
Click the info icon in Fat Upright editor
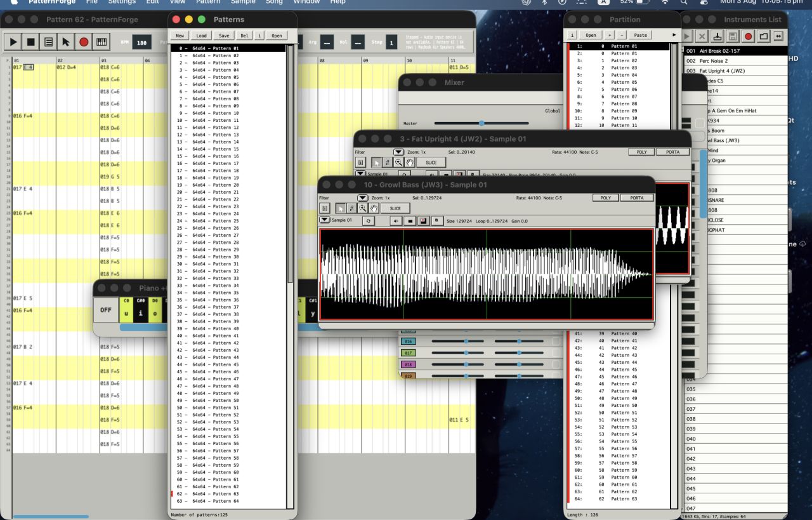click(x=360, y=163)
